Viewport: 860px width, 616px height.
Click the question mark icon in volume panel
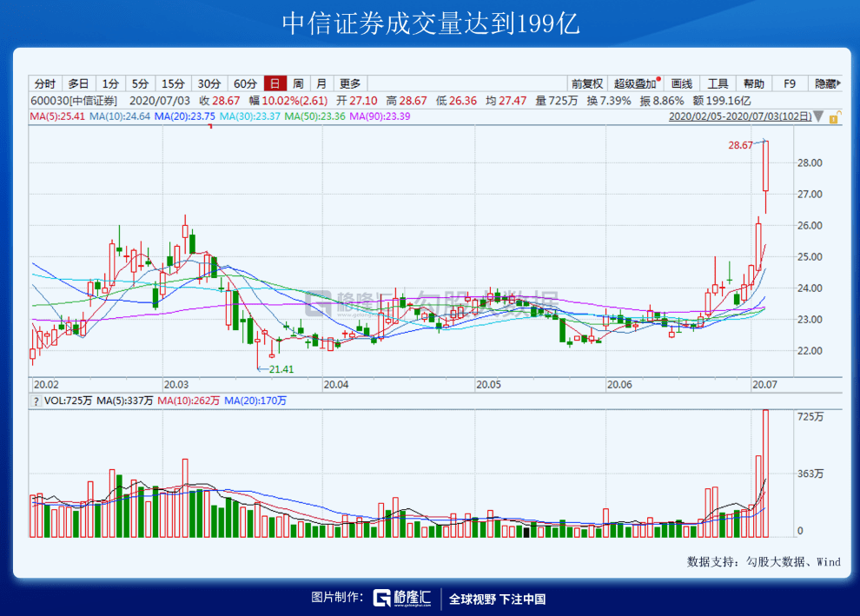point(36,401)
